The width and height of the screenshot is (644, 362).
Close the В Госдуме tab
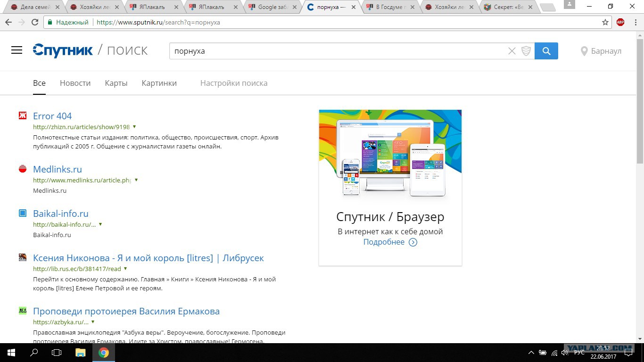point(412,8)
